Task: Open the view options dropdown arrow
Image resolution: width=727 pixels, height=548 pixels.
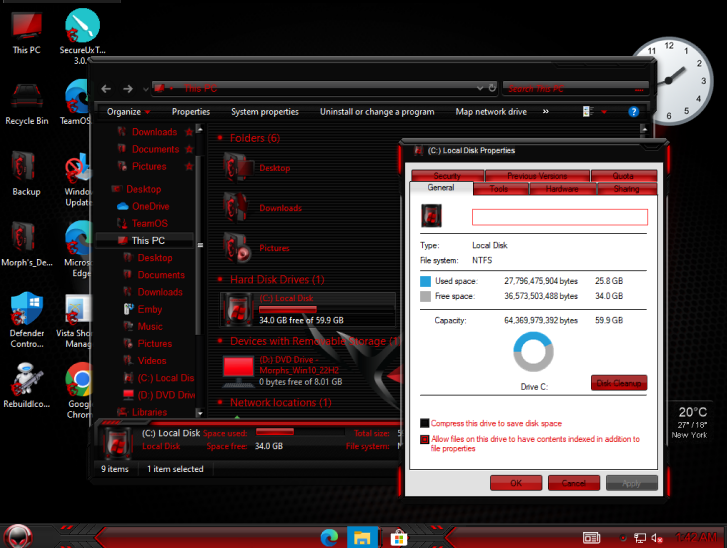Action: [604, 112]
